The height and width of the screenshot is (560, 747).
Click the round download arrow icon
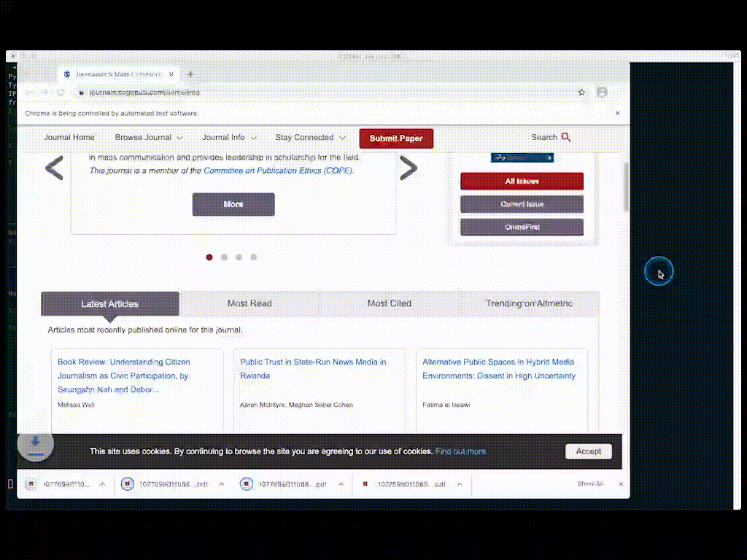click(x=35, y=444)
